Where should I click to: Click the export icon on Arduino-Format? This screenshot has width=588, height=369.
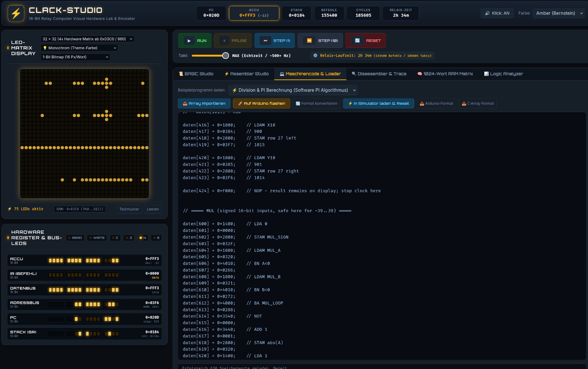(422, 104)
